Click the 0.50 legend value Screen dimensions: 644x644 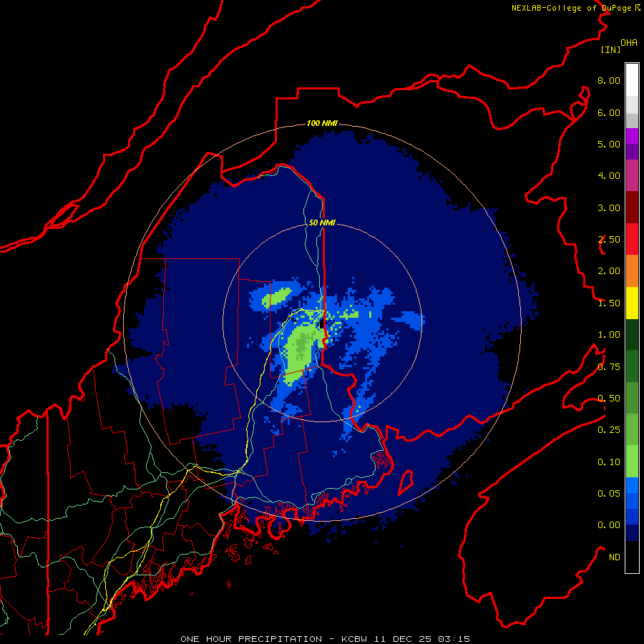(x=609, y=399)
